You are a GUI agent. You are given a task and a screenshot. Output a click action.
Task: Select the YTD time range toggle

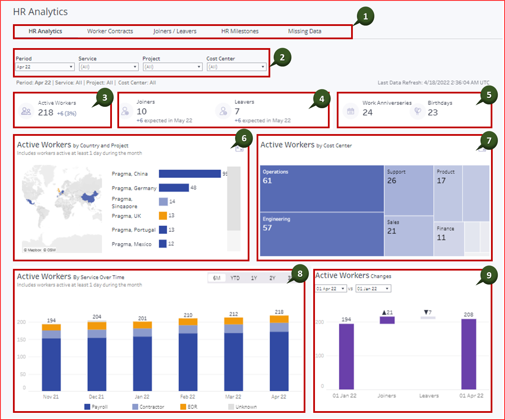point(235,278)
